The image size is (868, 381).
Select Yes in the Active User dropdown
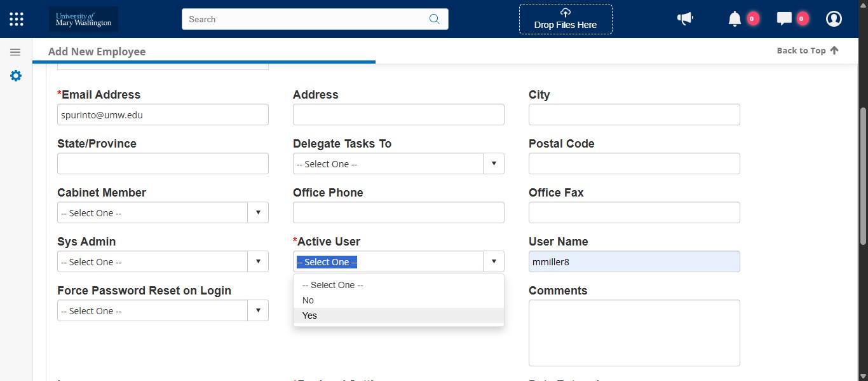309,315
